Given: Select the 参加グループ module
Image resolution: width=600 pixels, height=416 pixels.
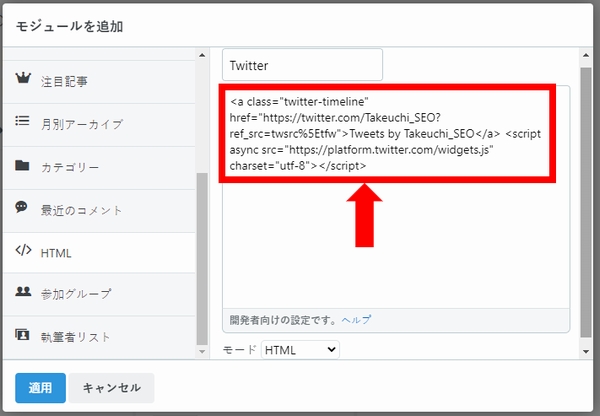Looking at the screenshot, I should pyautogui.click(x=99, y=294).
